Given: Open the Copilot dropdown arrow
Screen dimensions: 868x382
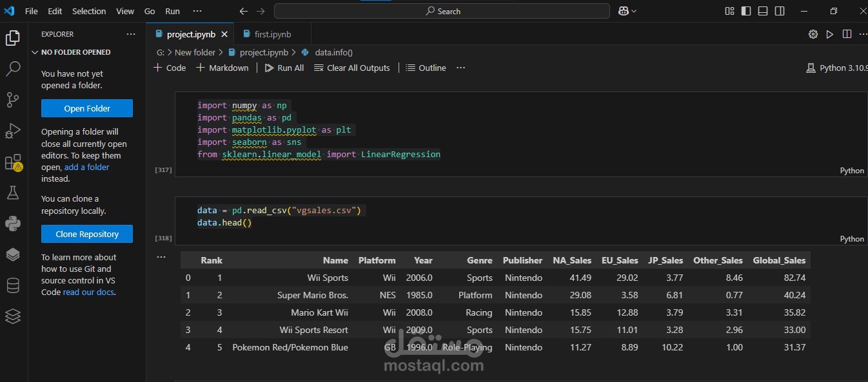Looking at the screenshot, I should (634, 11).
